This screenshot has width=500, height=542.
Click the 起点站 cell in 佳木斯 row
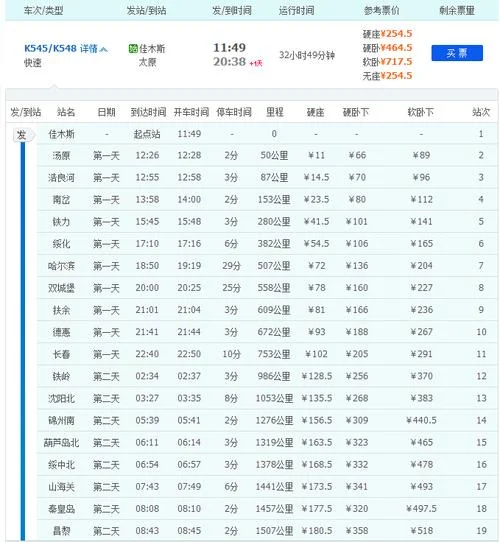click(x=147, y=134)
